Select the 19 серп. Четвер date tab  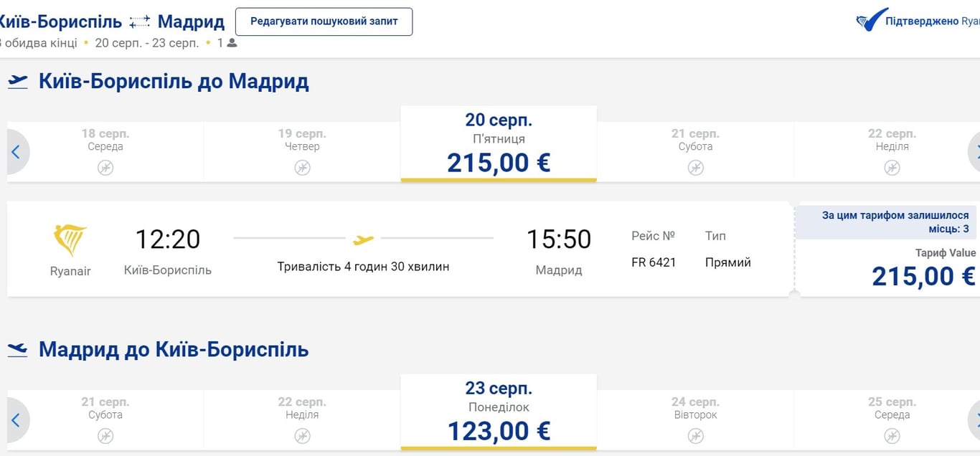[x=302, y=151]
